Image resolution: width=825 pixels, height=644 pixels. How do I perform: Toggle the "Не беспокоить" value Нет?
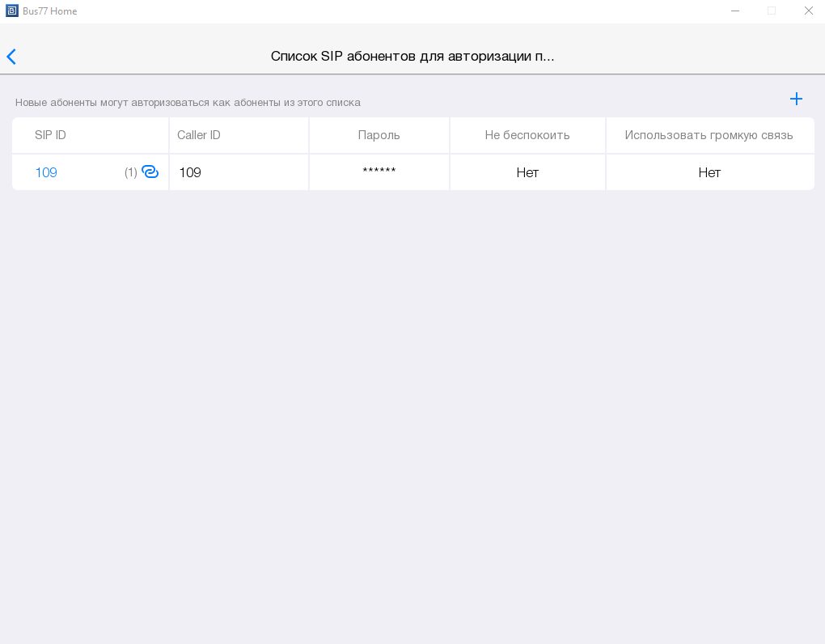tap(527, 172)
